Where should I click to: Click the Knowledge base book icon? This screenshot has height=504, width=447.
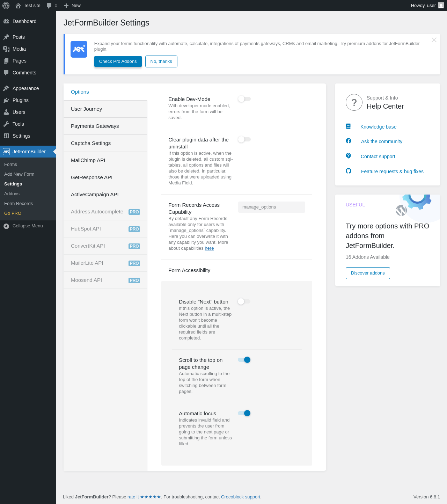[x=348, y=126]
